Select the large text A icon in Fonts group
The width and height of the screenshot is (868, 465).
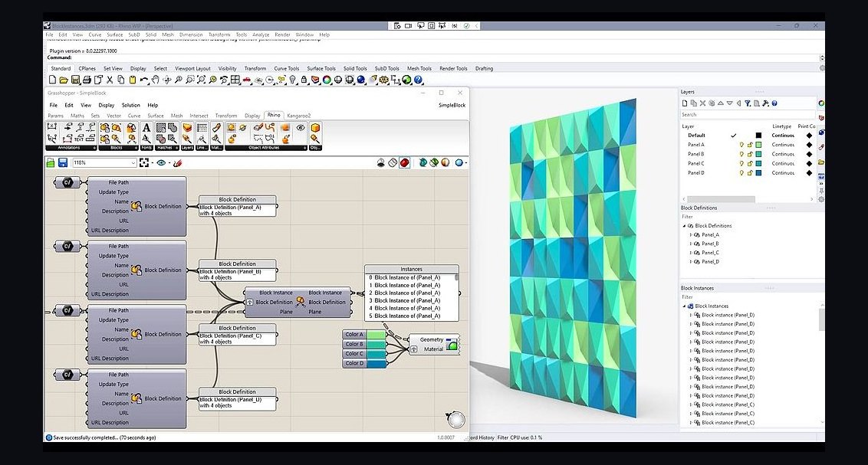click(x=146, y=128)
